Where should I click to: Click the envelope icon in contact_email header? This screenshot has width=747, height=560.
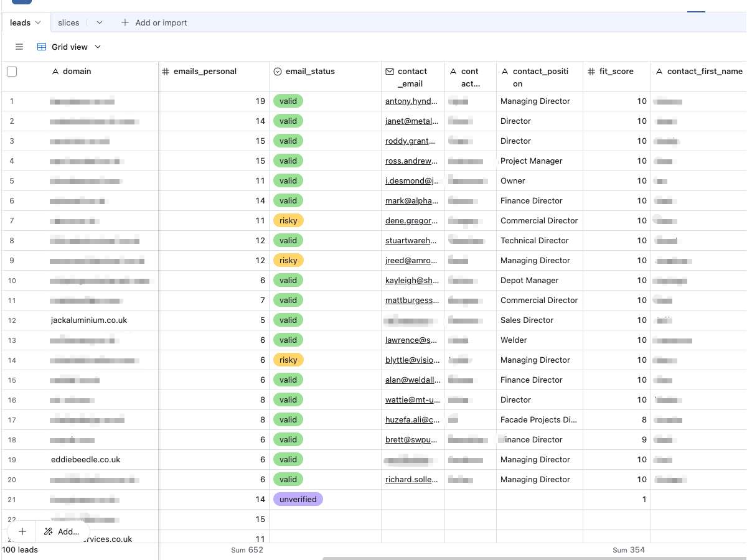[x=390, y=72]
